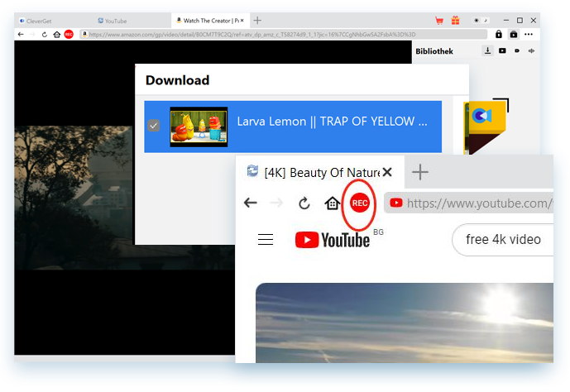Click the Download dialog heading
The height and width of the screenshot is (392, 570).
pyautogui.click(x=177, y=80)
